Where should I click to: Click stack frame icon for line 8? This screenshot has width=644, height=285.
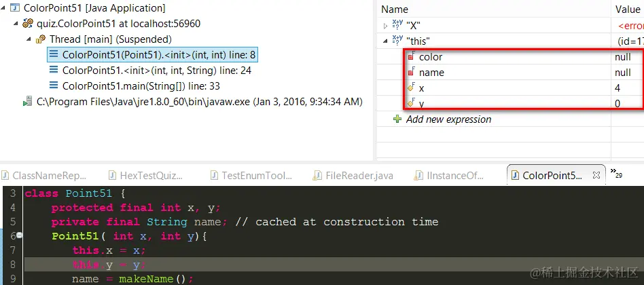click(54, 54)
